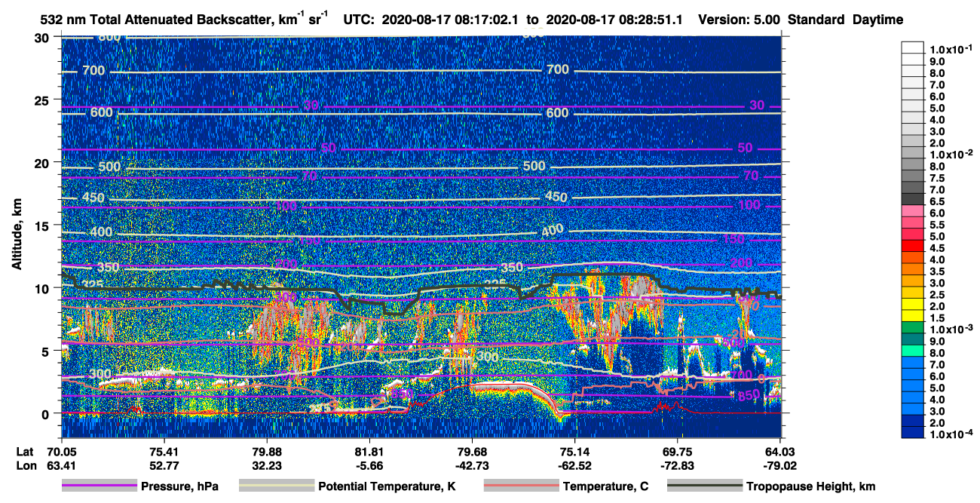This screenshot has width=980, height=503.
Task: Click the latitude value '69.75'
Action: point(677,452)
